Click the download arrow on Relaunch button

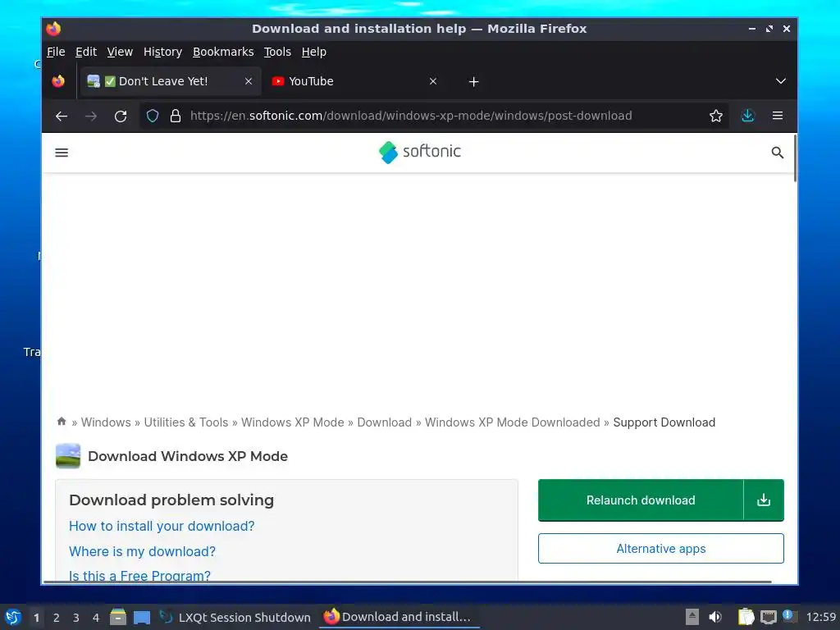click(x=764, y=500)
